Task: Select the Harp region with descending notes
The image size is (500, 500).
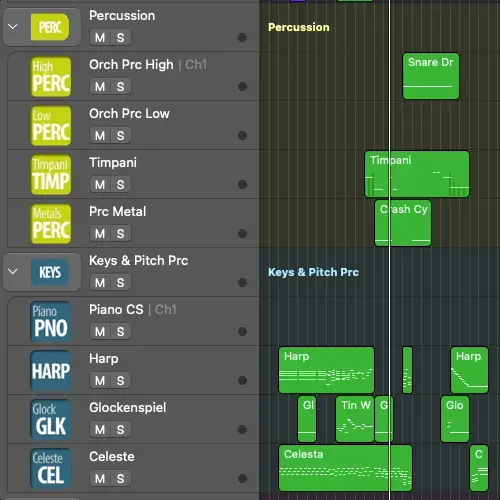Action: [x=469, y=370]
